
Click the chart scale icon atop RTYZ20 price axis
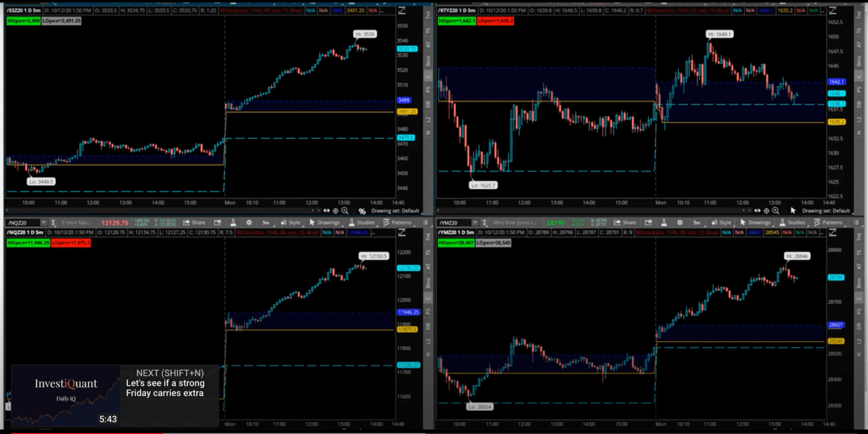(x=833, y=10)
